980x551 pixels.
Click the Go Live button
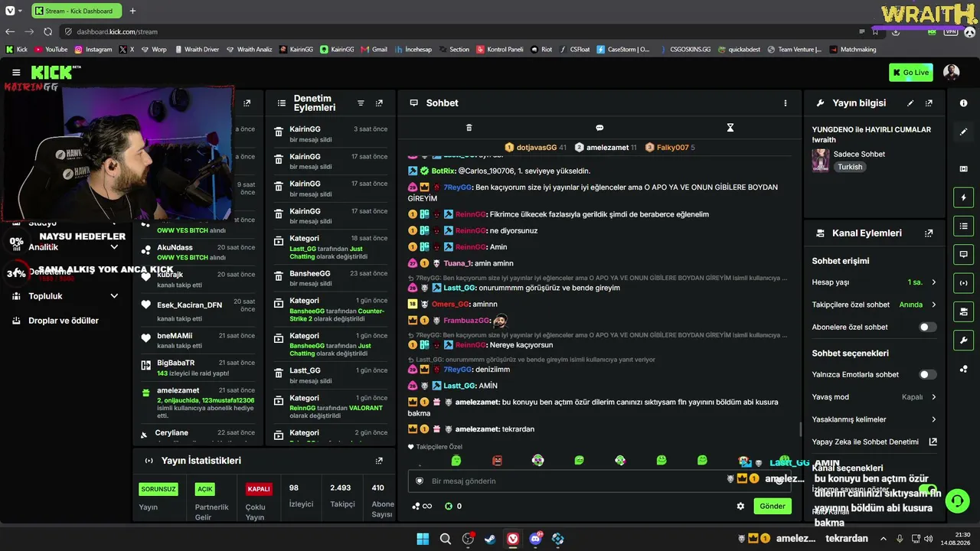[911, 73]
